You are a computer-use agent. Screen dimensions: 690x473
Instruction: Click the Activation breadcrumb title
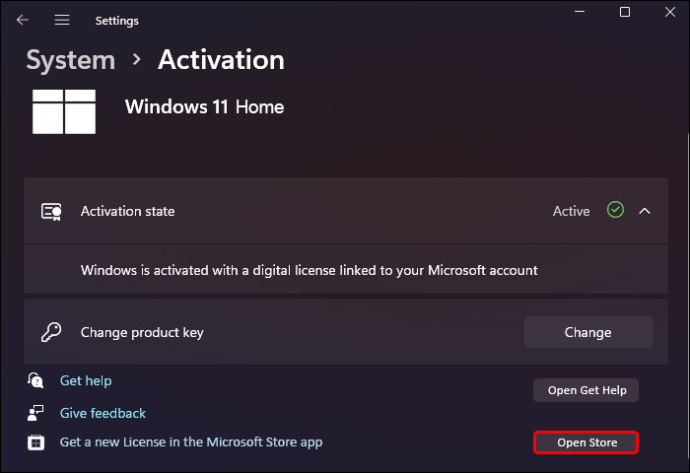tap(221, 60)
